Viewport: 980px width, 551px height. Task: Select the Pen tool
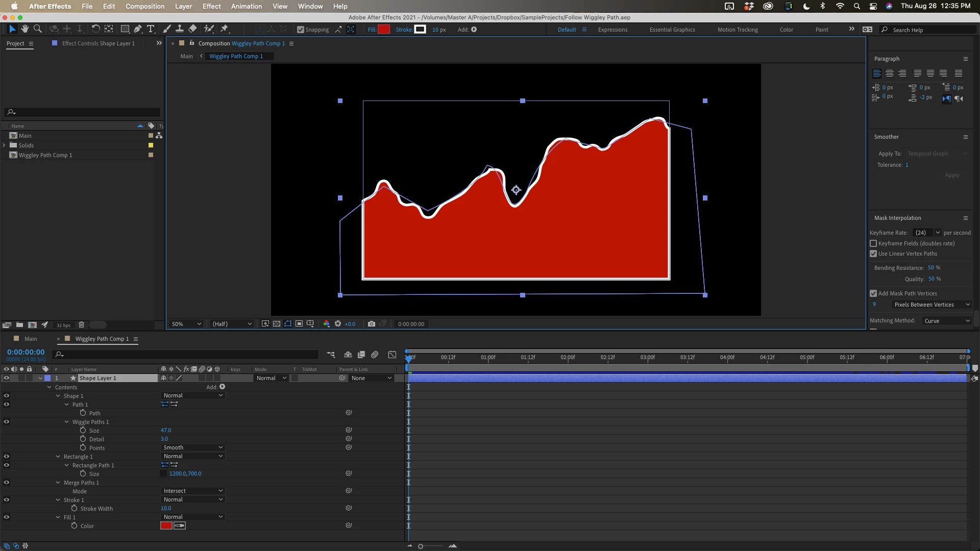tap(138, 29)
